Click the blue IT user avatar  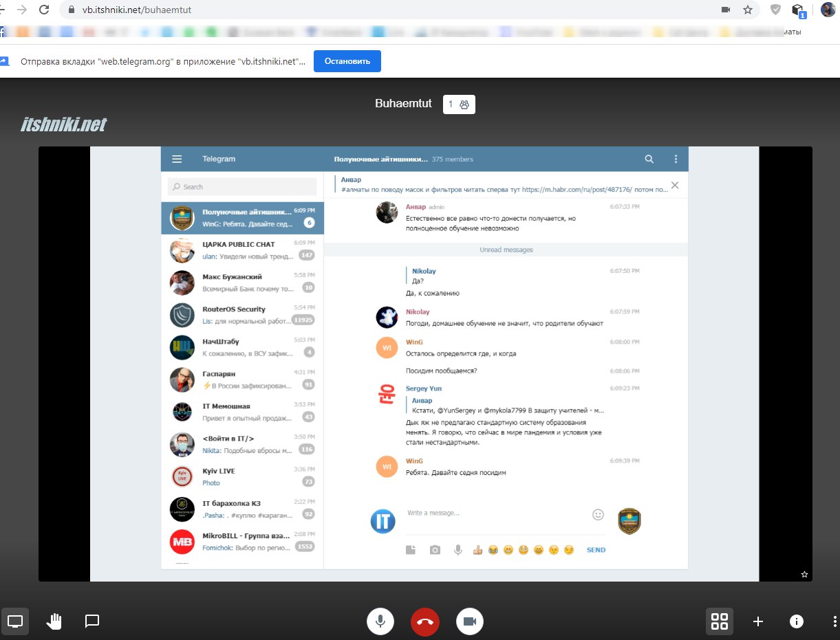pyautogui.click(x=383, y=520)
